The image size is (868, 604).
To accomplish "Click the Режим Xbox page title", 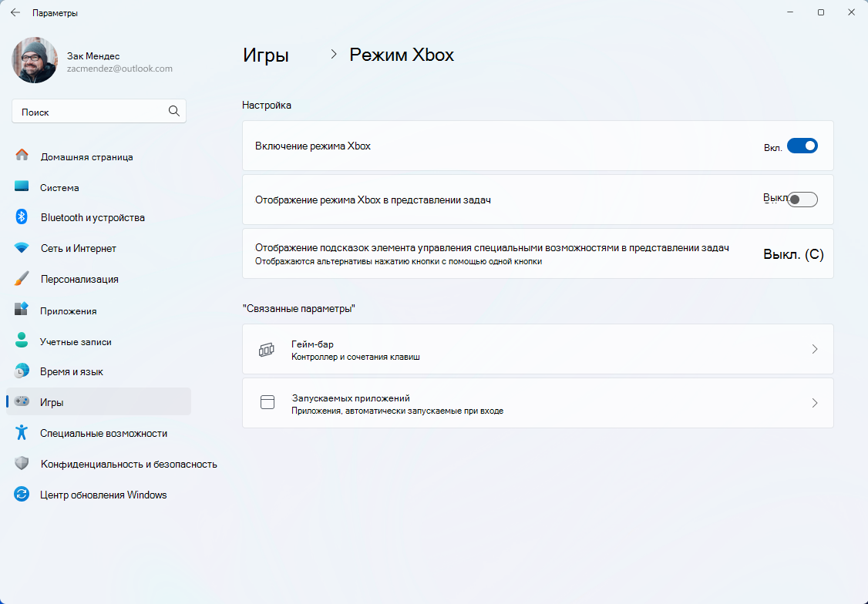I will tap(402, 55).
